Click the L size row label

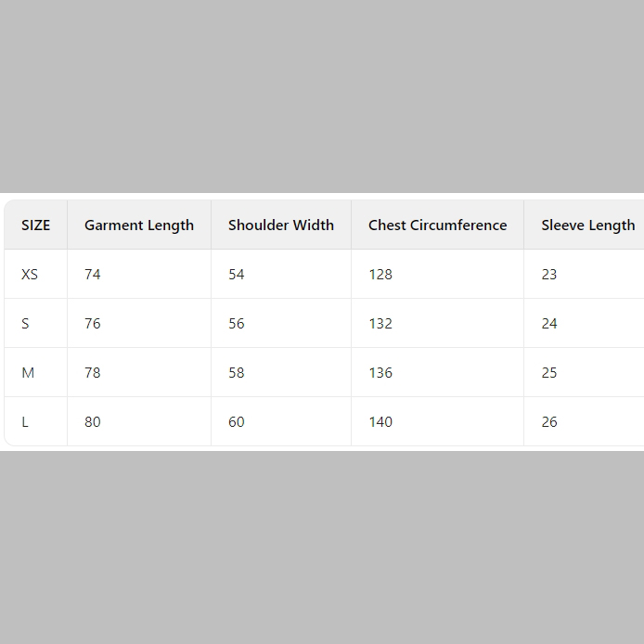pyautogui.click(x=25, y=421)
